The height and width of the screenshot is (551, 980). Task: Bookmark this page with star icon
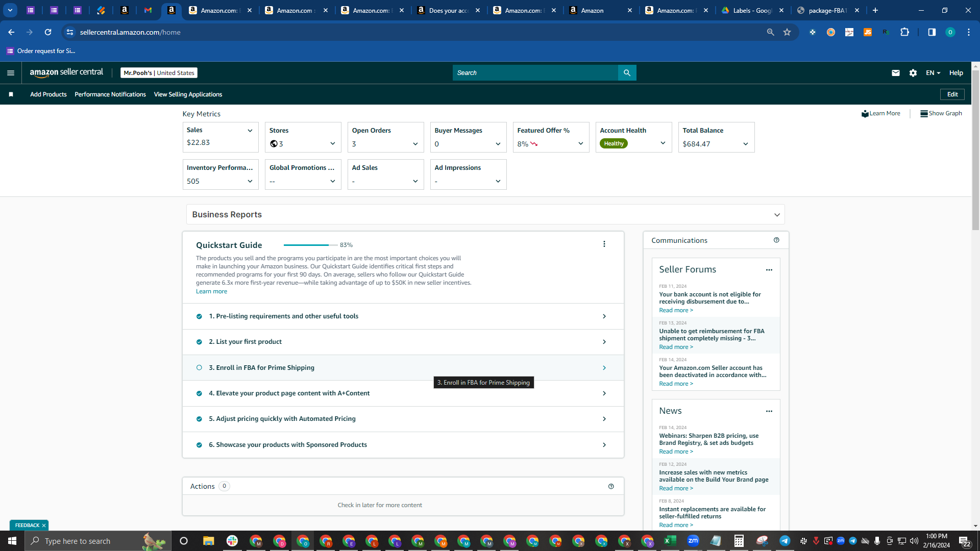[x=787, y=32]
